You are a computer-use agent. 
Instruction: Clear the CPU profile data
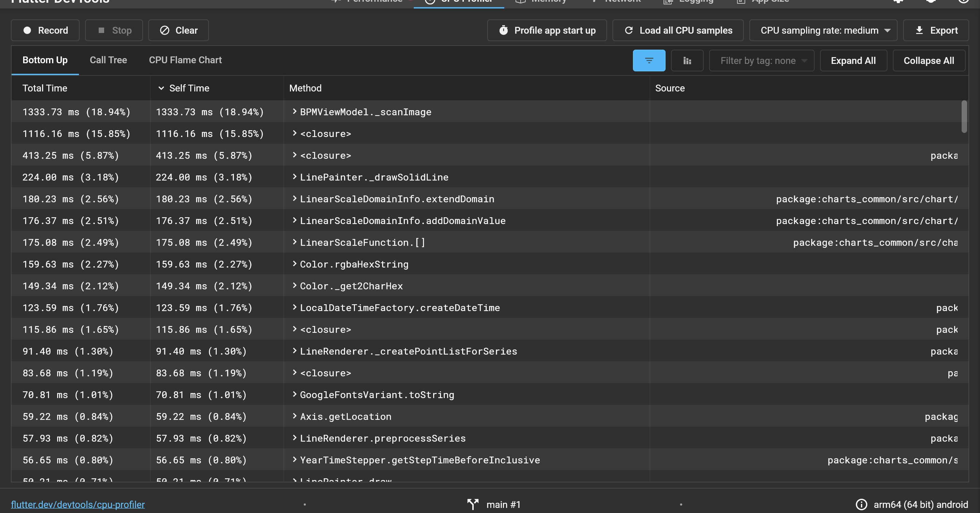click(178, 30)
